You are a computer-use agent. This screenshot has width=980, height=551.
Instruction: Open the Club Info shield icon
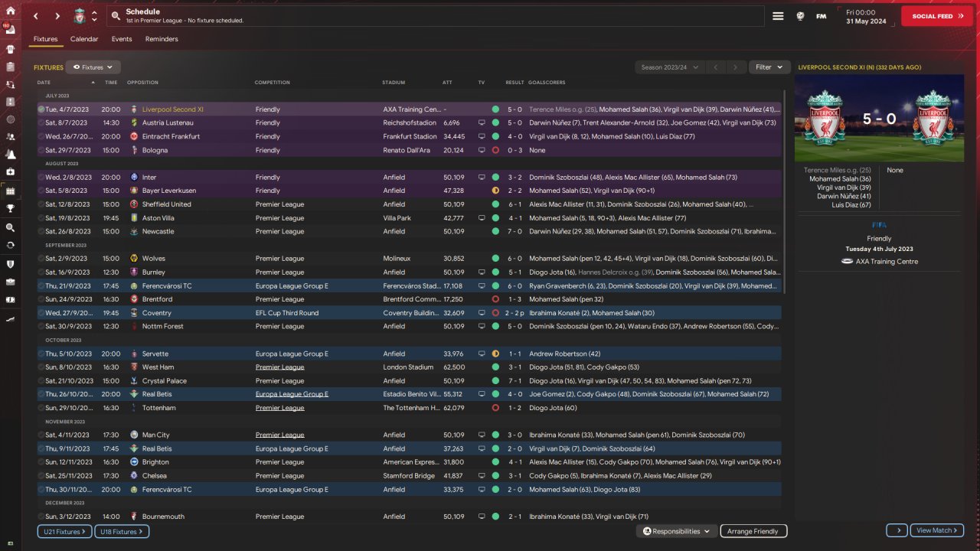(11, 264)
